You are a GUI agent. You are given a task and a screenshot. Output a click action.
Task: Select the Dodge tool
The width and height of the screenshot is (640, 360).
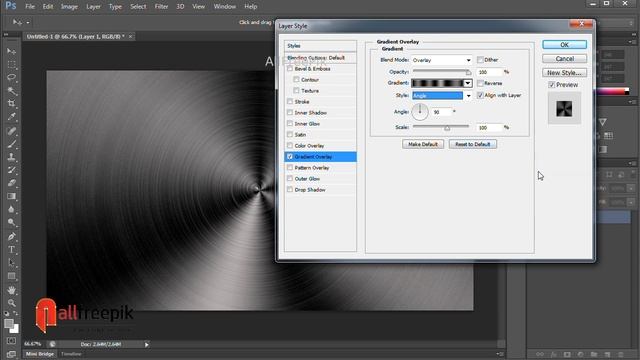[11, 222]
